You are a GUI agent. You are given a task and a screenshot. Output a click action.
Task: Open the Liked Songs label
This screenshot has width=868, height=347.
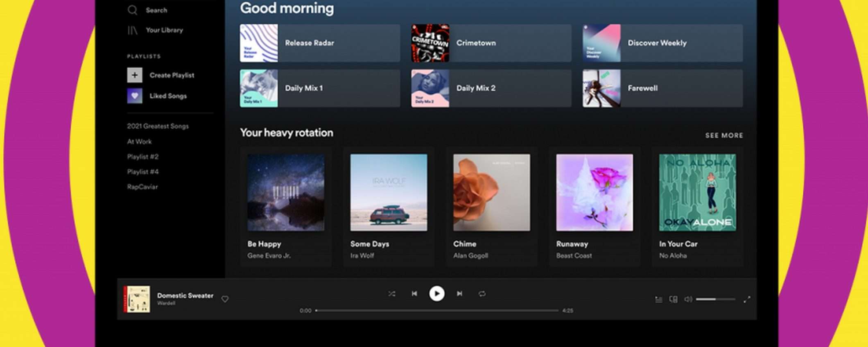point(168,96)
